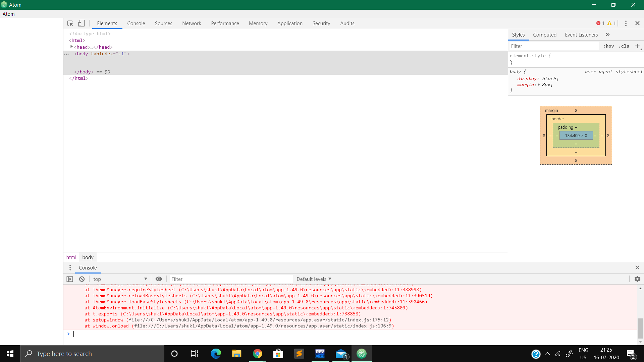The height and width of the screenshot is (362, 644).
Task: Toggle the device toolbar emulation icon
Action: [81, 23]
